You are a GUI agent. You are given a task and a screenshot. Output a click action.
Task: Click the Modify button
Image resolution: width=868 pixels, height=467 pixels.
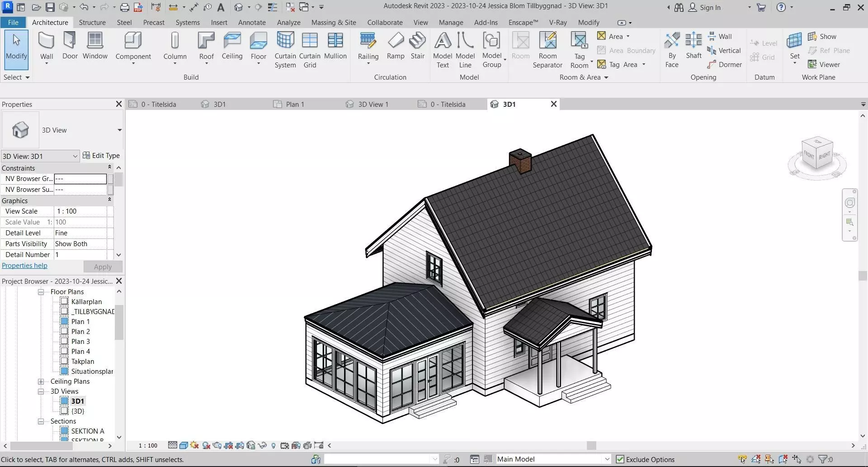[x=16, y=50]
